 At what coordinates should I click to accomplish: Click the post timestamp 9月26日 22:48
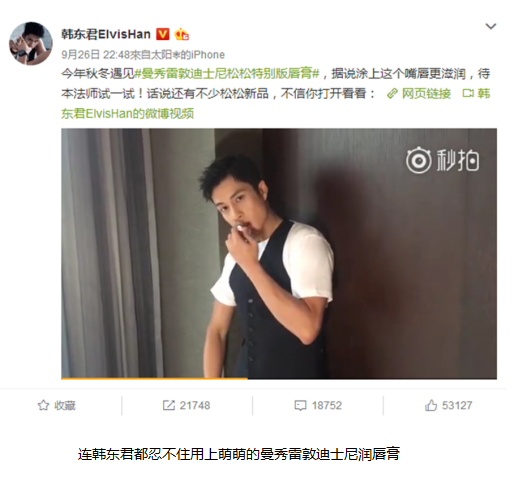pos(95,55)
